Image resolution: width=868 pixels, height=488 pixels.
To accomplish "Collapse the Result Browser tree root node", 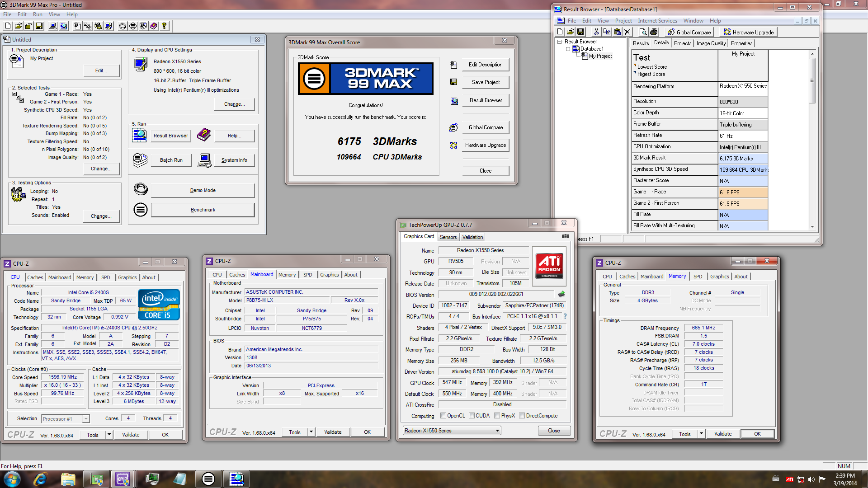I will point(560,42).
